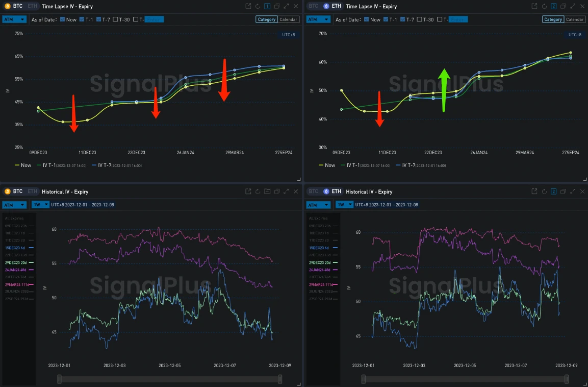The image size is (588, 387).
Task: Open the ATM dropdown in ETH Historical IV panel
Action: [x=319, y=205]
